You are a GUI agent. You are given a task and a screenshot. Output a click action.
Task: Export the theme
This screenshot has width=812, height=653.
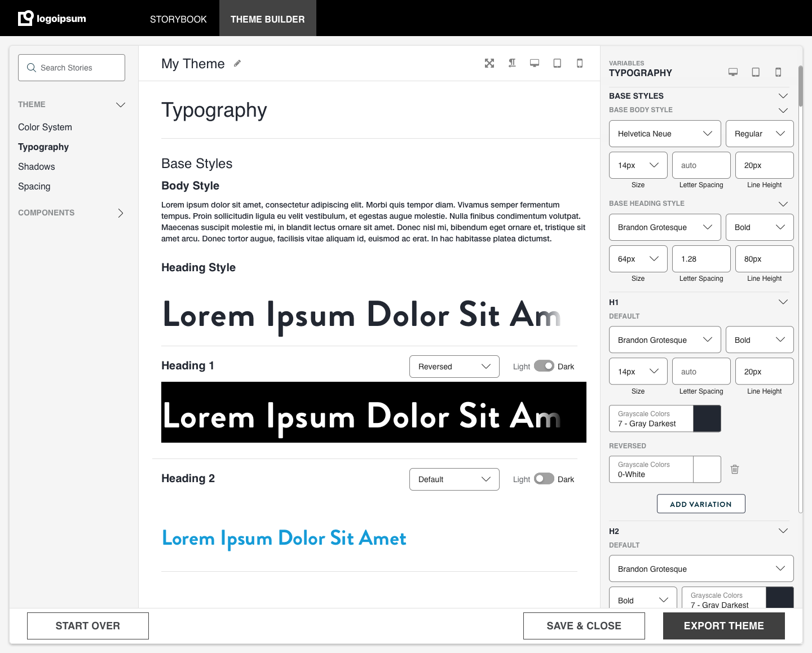[x=724, y=626]
